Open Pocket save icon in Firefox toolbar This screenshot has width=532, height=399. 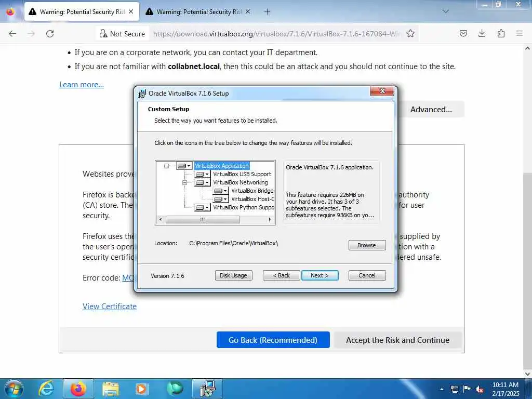(x=463, y=34)
